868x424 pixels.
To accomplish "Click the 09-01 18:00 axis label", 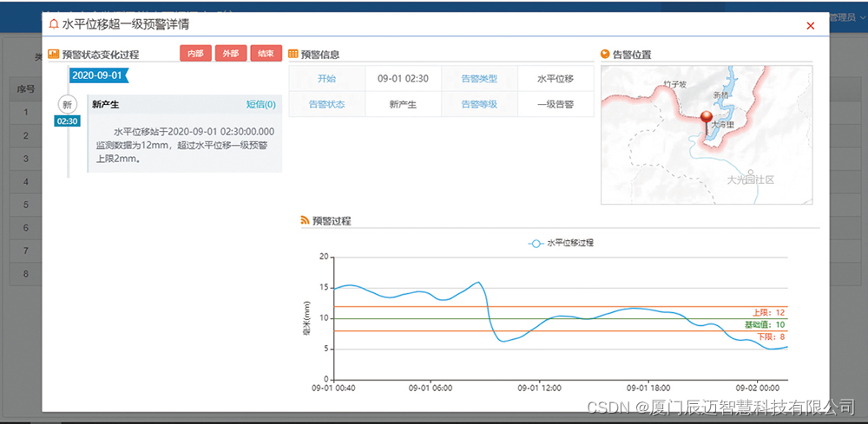I will coord(648,388).
